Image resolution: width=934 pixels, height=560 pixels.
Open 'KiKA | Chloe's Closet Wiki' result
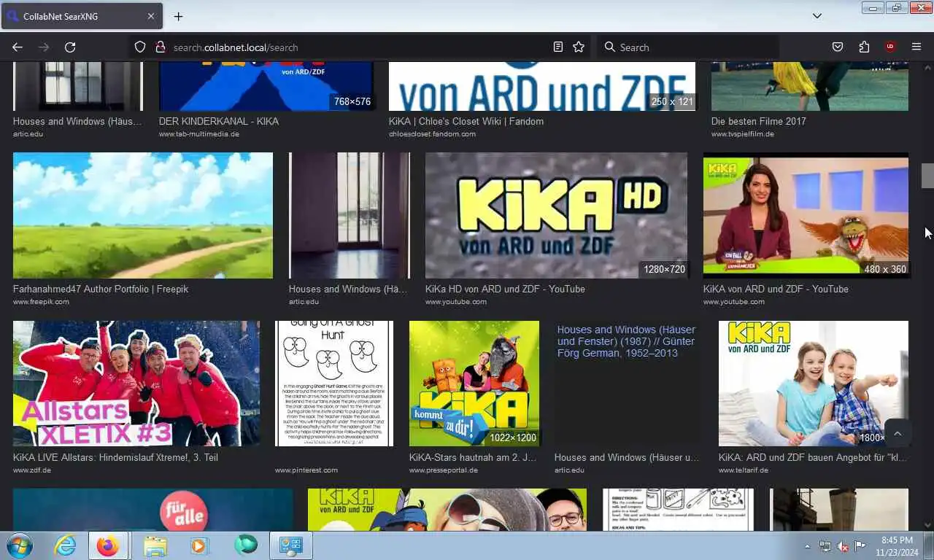(466, 121)
